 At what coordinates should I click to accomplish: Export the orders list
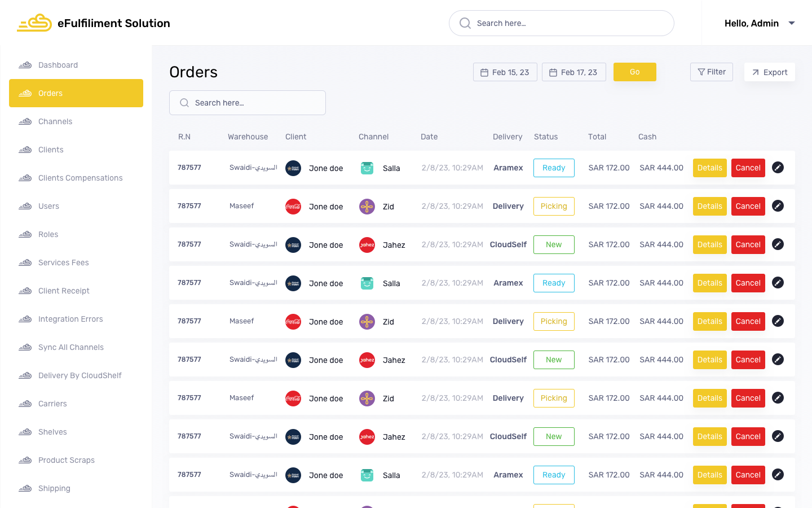(x=769, y=72)
